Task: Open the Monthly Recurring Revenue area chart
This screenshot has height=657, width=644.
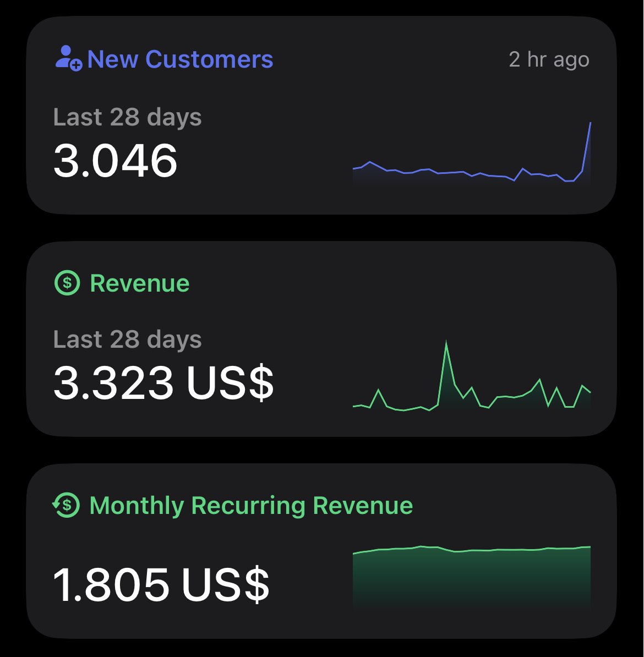Action: point(472,577)
